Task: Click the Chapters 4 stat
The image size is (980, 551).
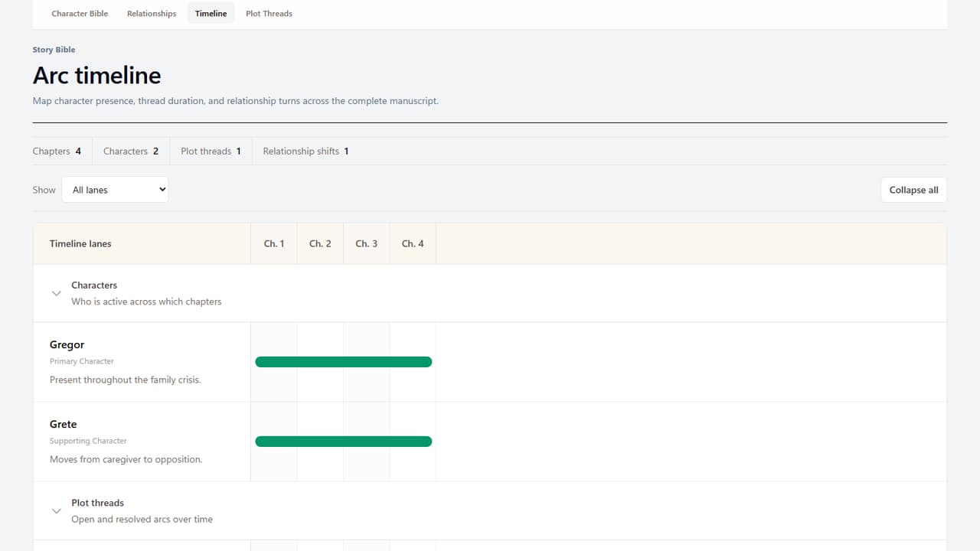Action: pos(57,152)
